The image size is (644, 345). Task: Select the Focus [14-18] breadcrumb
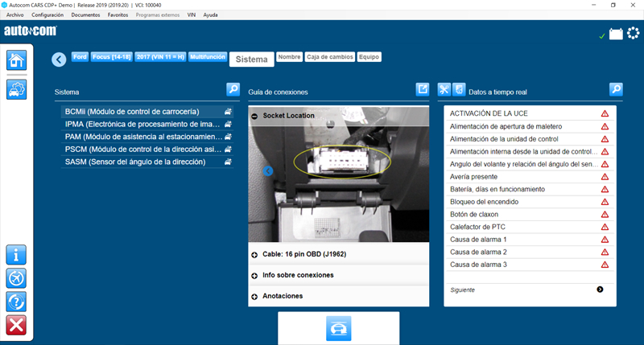(111, 57)
